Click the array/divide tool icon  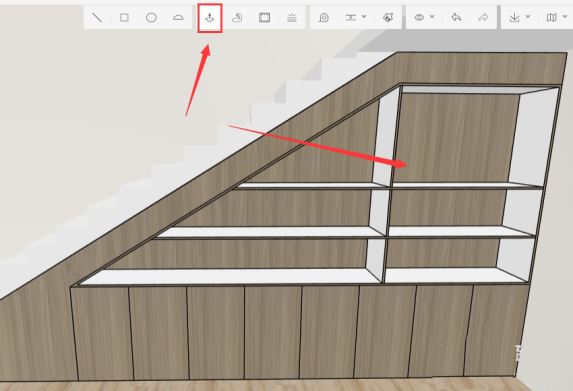(x=292, y=18)
